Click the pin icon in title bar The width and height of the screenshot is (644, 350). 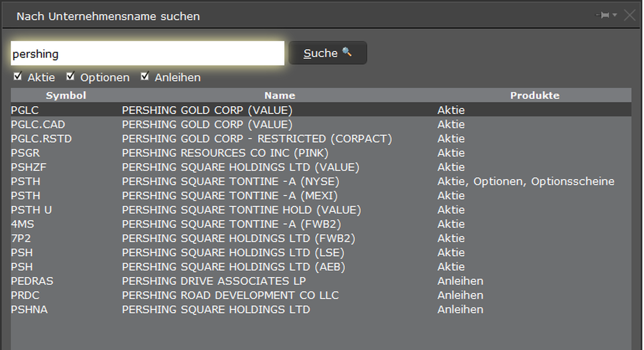pyautogui.click(x=603, y=15)
